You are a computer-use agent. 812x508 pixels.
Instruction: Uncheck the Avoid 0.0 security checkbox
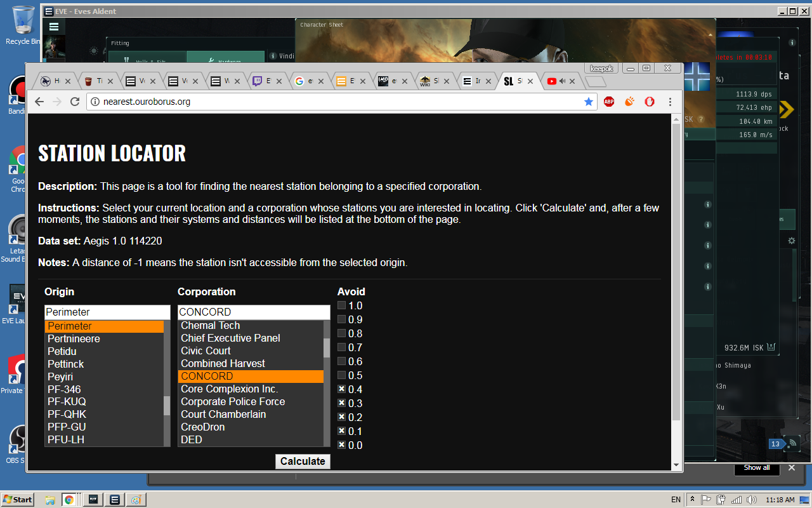click(x=342, y=445)
